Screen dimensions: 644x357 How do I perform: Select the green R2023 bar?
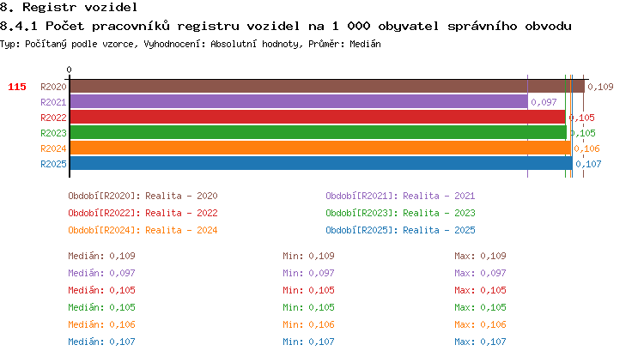[317, 133]
